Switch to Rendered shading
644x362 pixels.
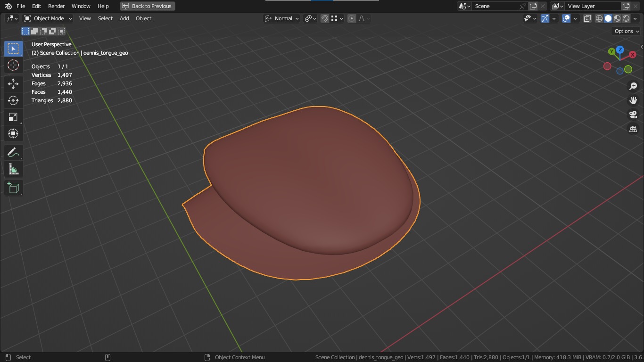[x=626, y=18]
